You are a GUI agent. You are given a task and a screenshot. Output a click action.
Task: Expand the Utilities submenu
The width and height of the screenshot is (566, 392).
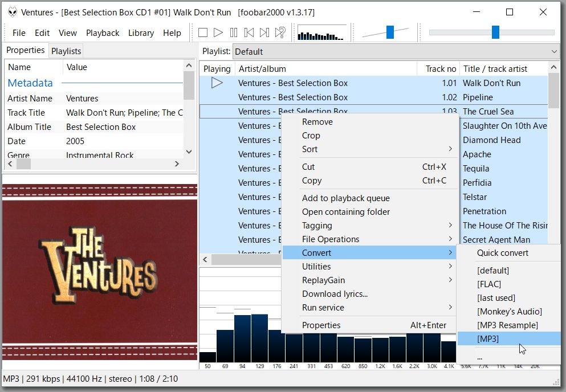coord(369,267)
